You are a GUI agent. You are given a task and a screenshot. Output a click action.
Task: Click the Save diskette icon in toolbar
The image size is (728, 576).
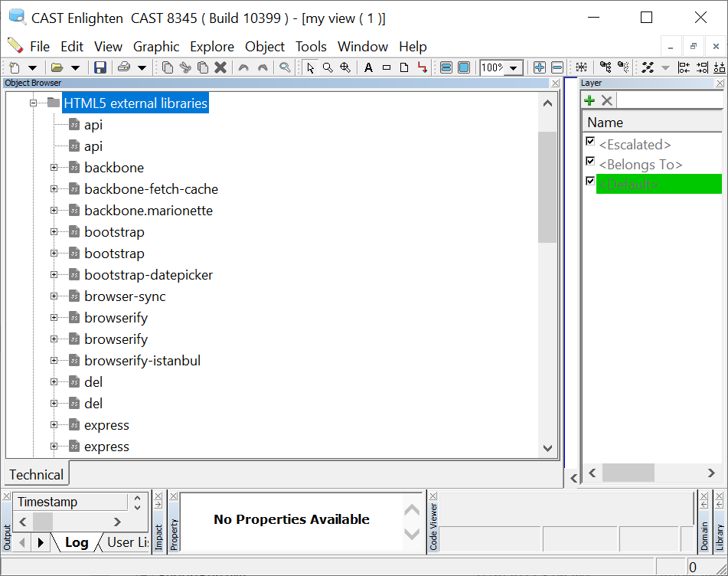[100, 67]
